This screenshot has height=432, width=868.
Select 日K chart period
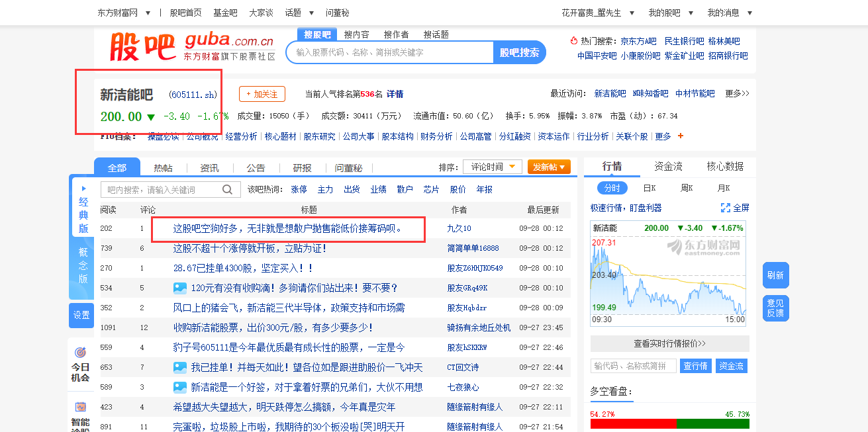pyautogui.click(x=650, y=188)
